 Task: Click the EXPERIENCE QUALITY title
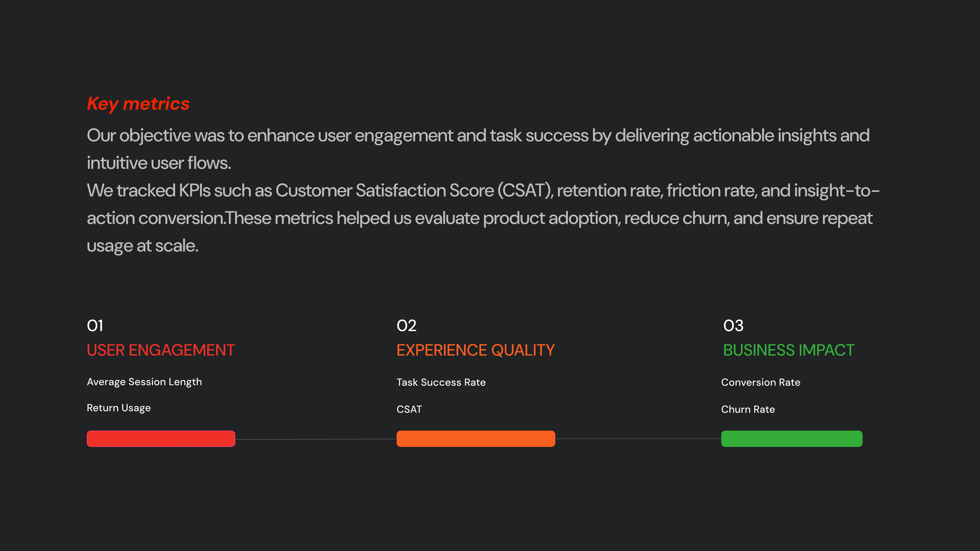[476, 350]
